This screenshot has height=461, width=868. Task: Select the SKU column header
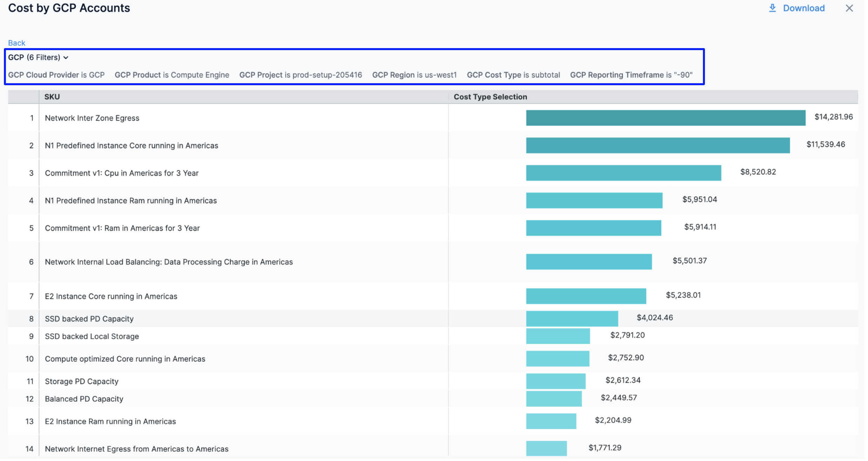point(52,97)
